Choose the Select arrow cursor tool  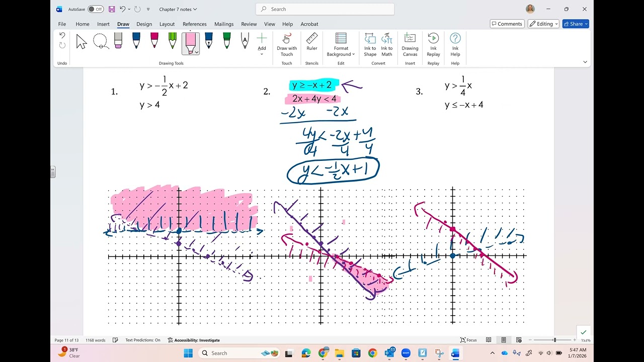point(82,42)
